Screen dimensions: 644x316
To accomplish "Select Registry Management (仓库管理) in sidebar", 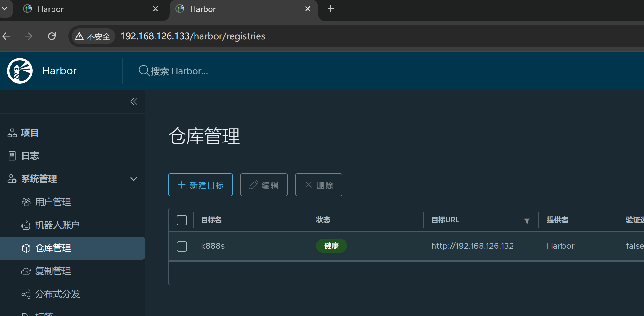I will 53,248.
